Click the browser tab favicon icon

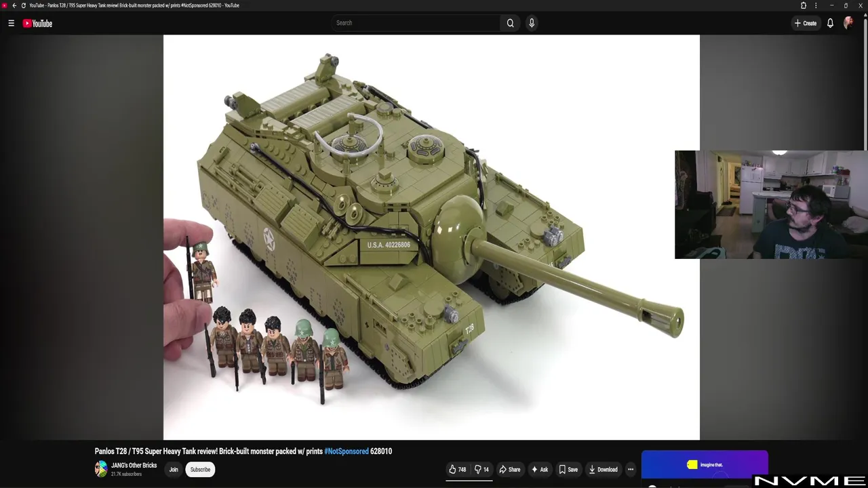point(4,5)
